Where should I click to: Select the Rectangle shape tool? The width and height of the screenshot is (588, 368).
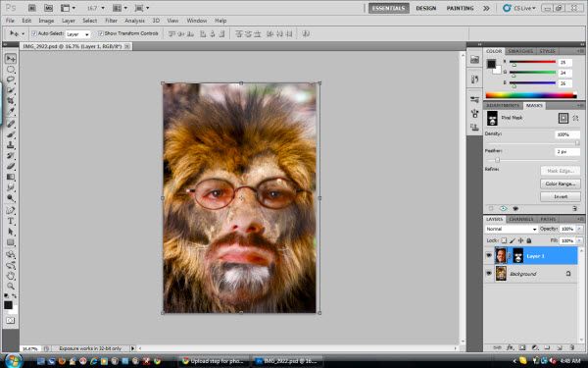(11, 242)
